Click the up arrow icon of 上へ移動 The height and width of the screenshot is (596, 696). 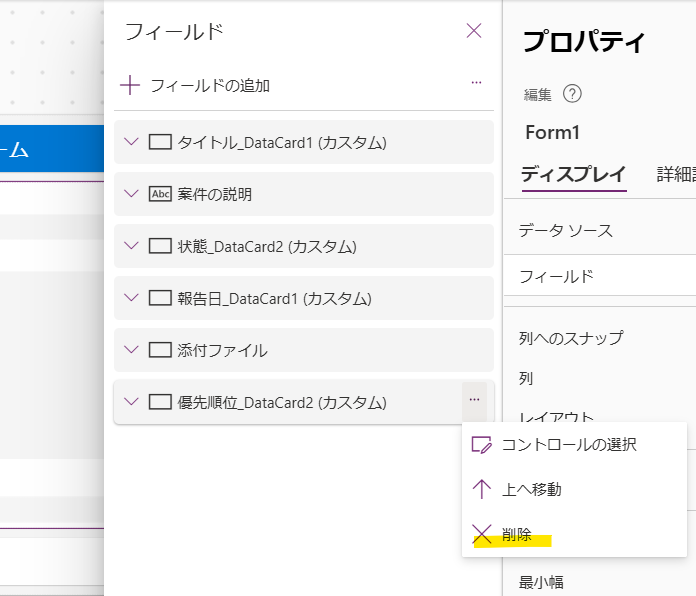[x=482, y=489]
